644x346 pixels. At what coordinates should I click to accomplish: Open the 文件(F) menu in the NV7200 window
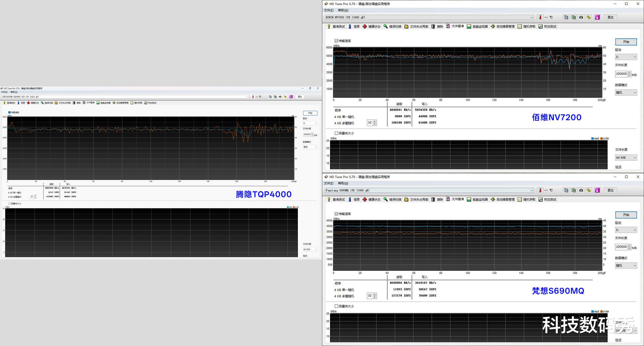pyautogui.click(x=329, y=10)
